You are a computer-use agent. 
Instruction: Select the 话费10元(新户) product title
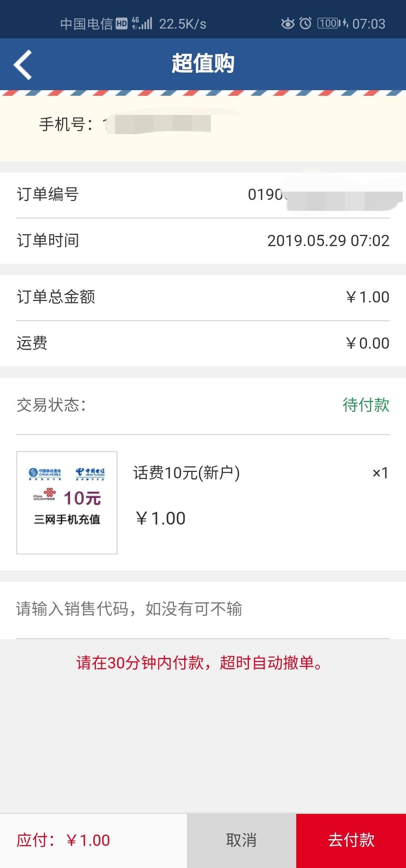186,473
